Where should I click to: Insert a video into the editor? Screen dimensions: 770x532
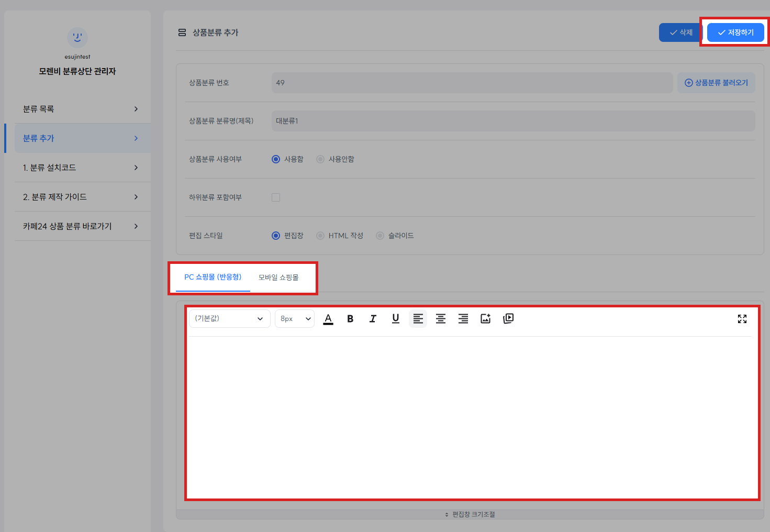pos(508,319)
